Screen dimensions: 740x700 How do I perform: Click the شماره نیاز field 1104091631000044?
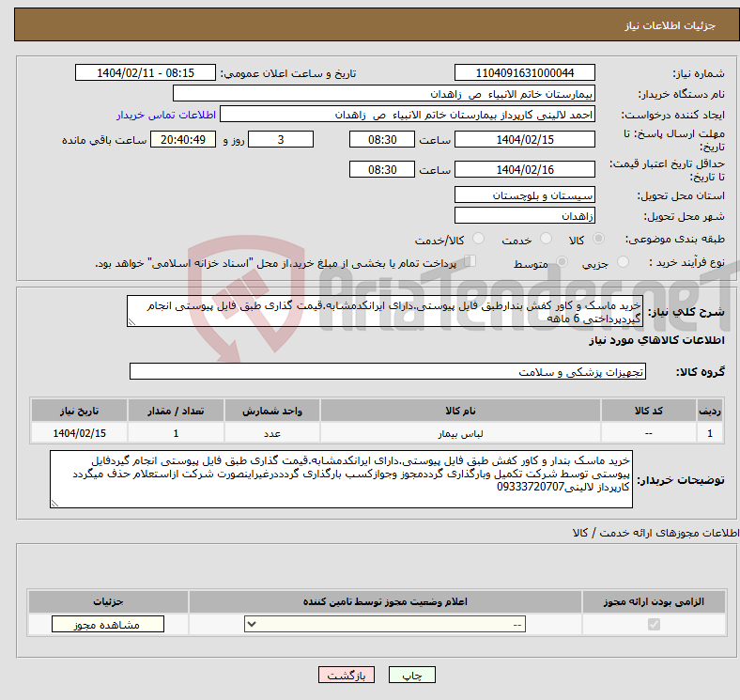pos(524,73)
